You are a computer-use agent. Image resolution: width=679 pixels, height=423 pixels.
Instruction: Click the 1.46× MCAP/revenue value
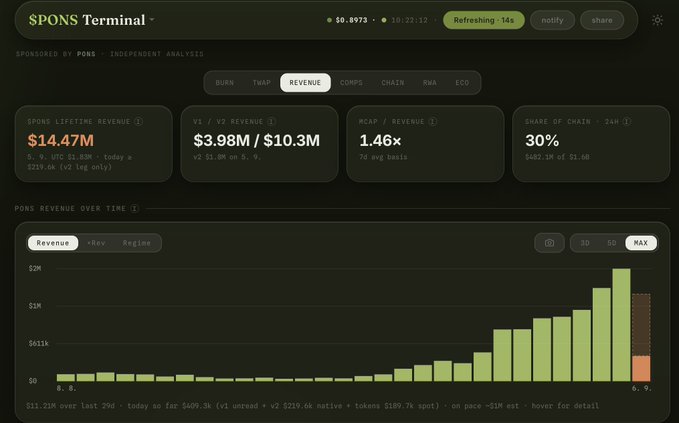click(380, 140)
